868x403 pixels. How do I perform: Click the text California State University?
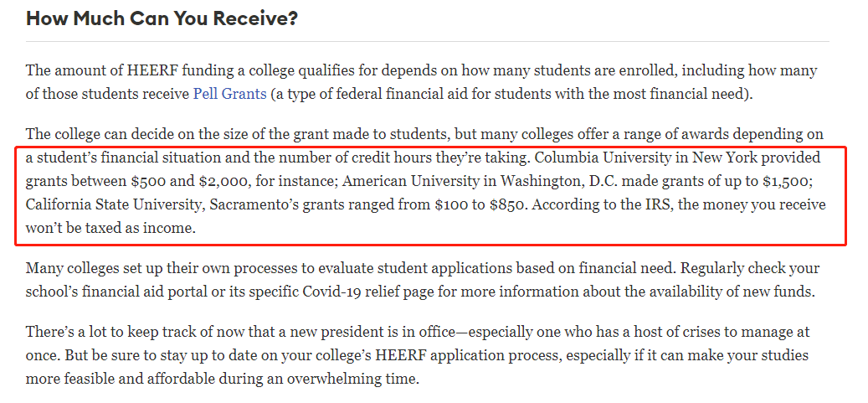coord(114,205)
